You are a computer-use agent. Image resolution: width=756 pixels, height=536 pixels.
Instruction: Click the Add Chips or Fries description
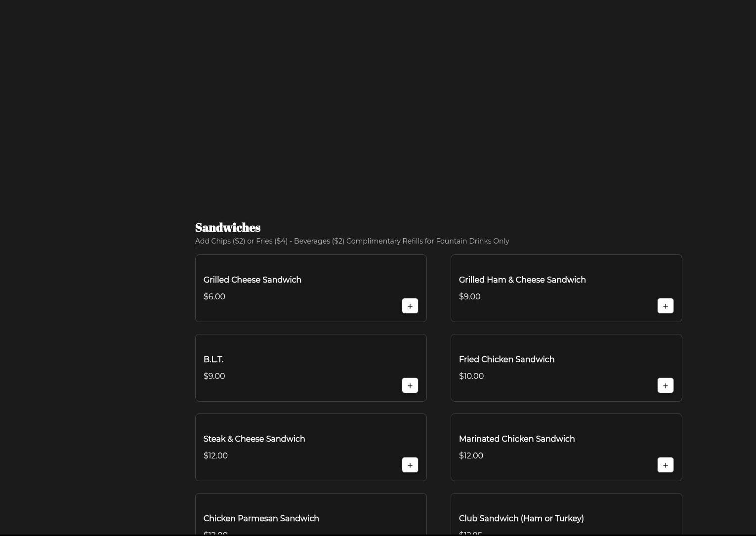(352, 241)
